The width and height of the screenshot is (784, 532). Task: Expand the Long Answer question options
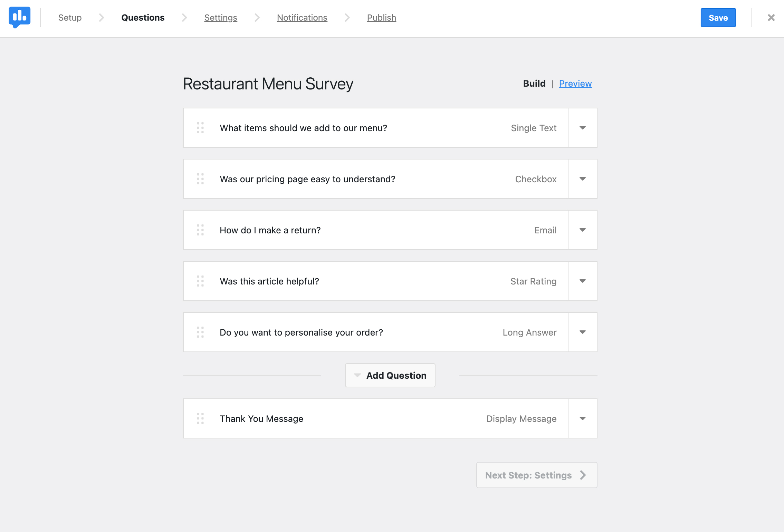(582, 332)
